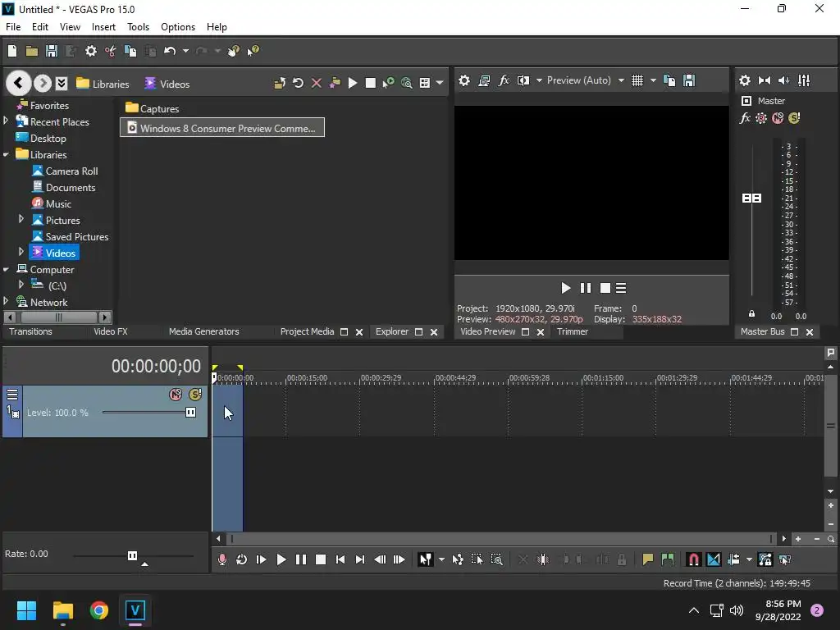Click the Copy icon in main toolbar
Viewport: 840px width, 630px height.
click(x=130, y=51)
